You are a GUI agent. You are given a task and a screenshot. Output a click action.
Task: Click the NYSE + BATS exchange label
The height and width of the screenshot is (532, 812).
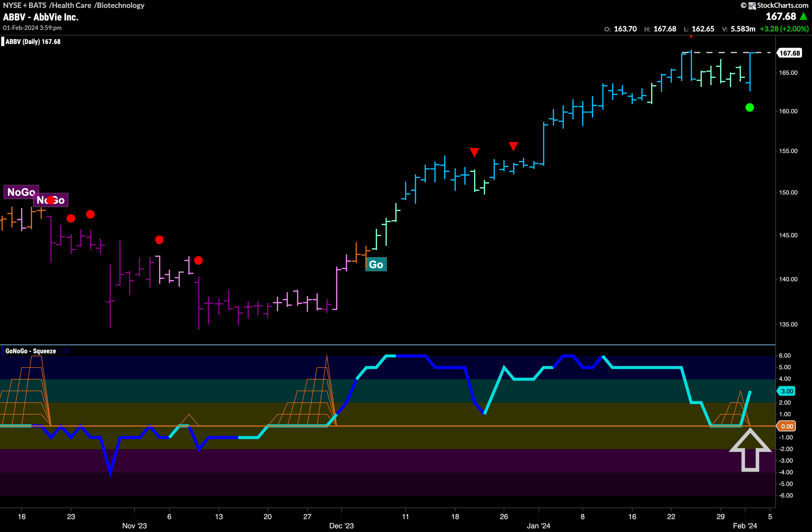tap(24, 5)
